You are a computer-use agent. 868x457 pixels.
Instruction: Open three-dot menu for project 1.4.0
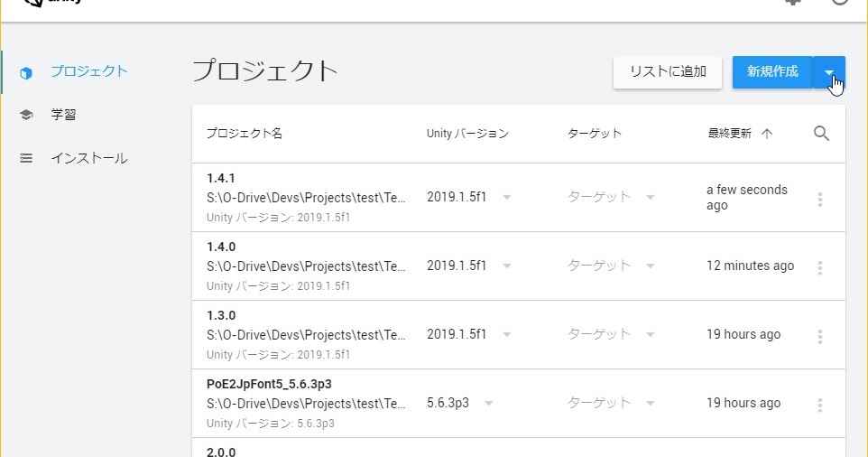pos(820,268)
